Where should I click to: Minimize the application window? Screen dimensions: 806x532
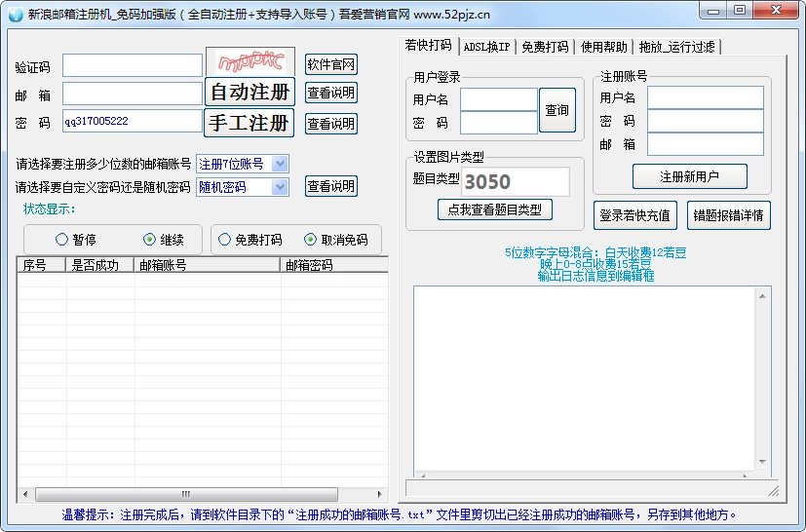[713, 11]
